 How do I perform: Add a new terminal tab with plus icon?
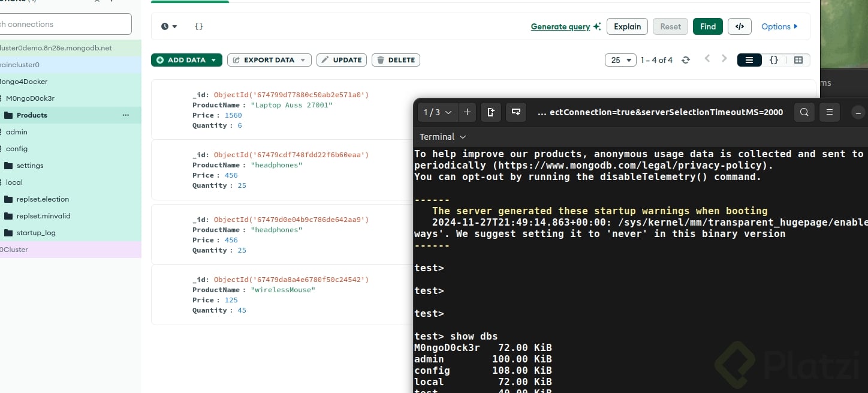(x=467, y=112)
